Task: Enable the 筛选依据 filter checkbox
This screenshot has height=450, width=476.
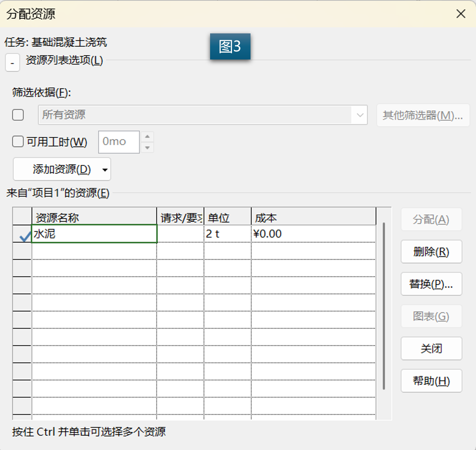Action: pos(18,115)
